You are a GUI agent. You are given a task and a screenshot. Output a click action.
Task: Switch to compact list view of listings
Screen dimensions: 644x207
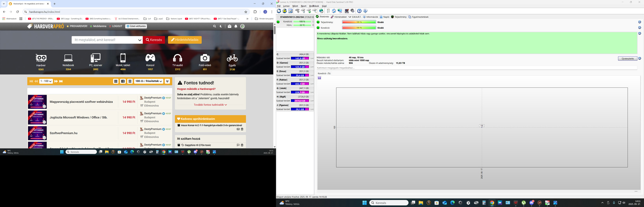(130, 81)
